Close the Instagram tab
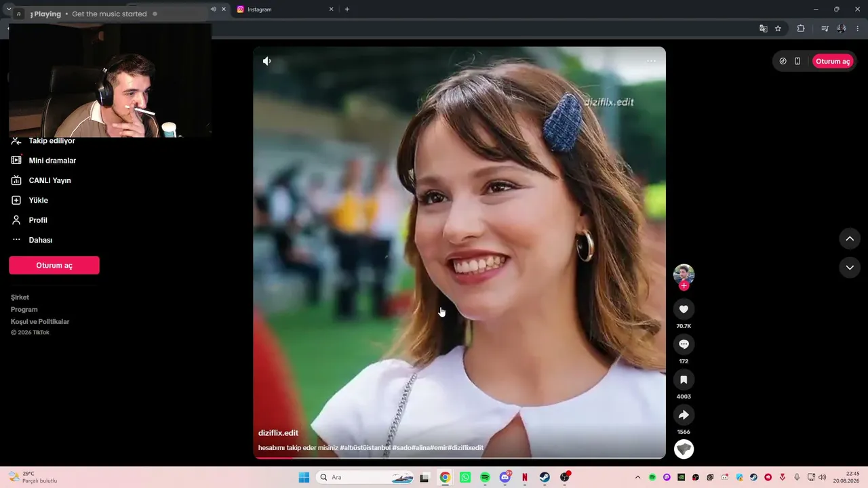The width and height of the screenshot is (868, 488). (331, 9)
